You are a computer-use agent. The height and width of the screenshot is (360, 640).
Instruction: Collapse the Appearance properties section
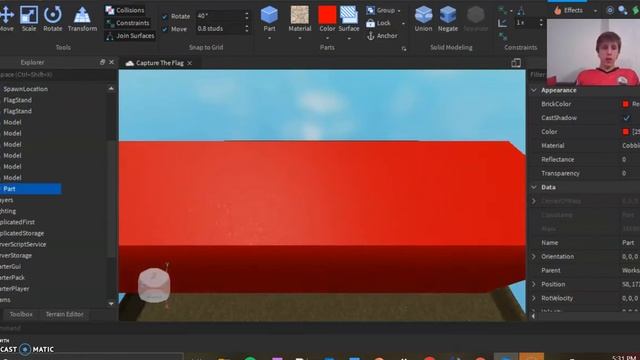[534, 90]
